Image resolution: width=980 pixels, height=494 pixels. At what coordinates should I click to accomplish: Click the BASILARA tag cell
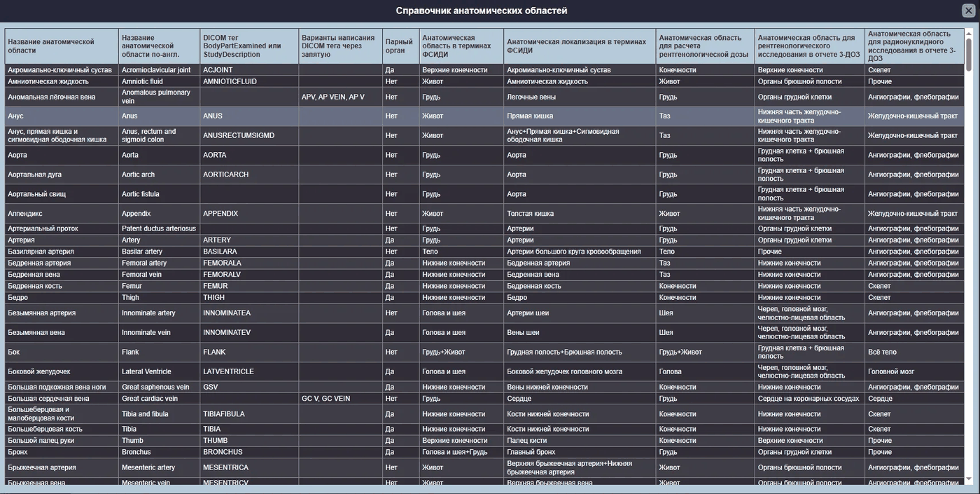click(x=249, y=252)
